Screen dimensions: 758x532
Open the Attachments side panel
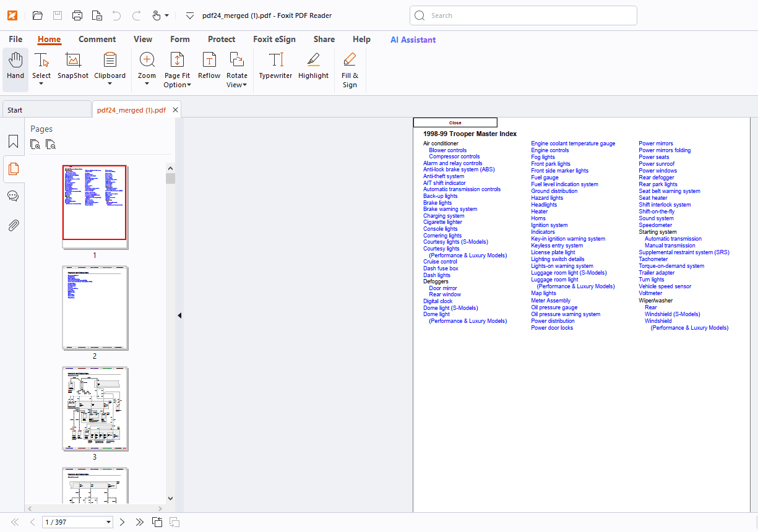click(13, 225)
